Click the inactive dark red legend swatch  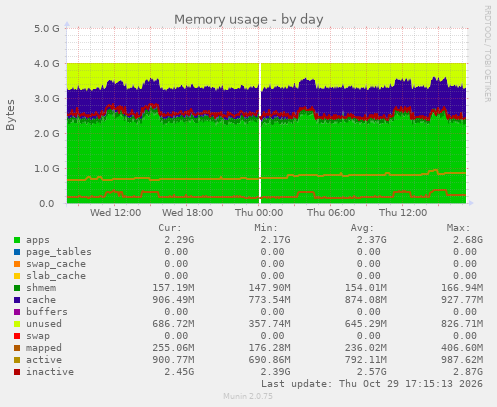click(17, 372)
